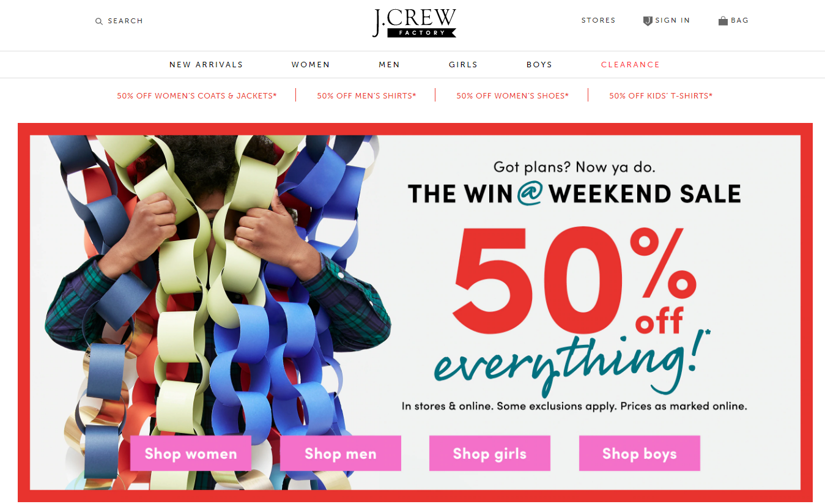Click the pink Shop women button
Screen dimensions: 825x504
point(191,453)
